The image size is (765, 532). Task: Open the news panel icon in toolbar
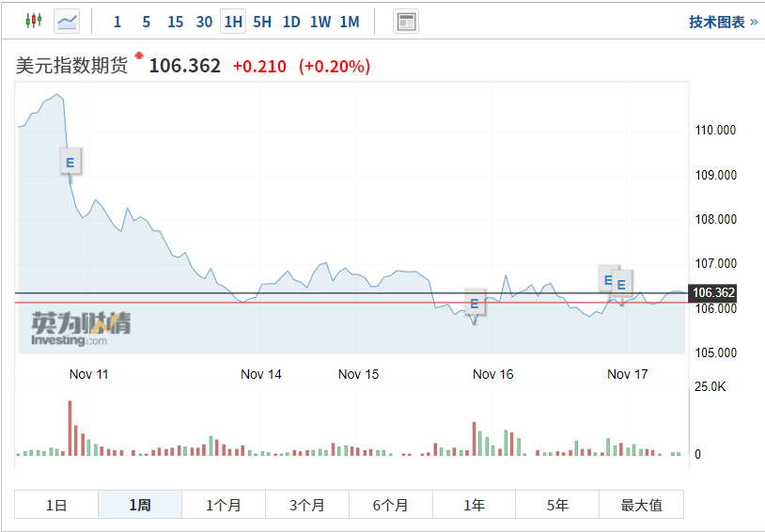coord(406,22)
